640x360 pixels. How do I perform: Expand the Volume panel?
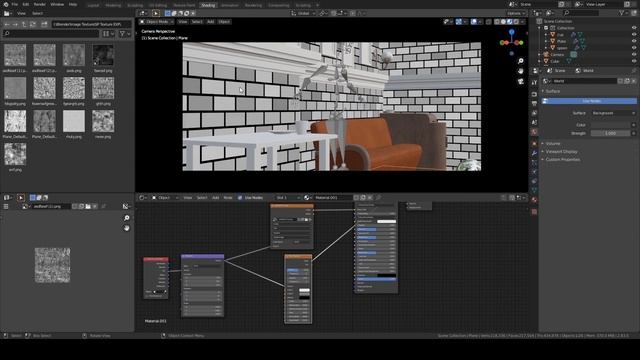(x=553, y=144)
